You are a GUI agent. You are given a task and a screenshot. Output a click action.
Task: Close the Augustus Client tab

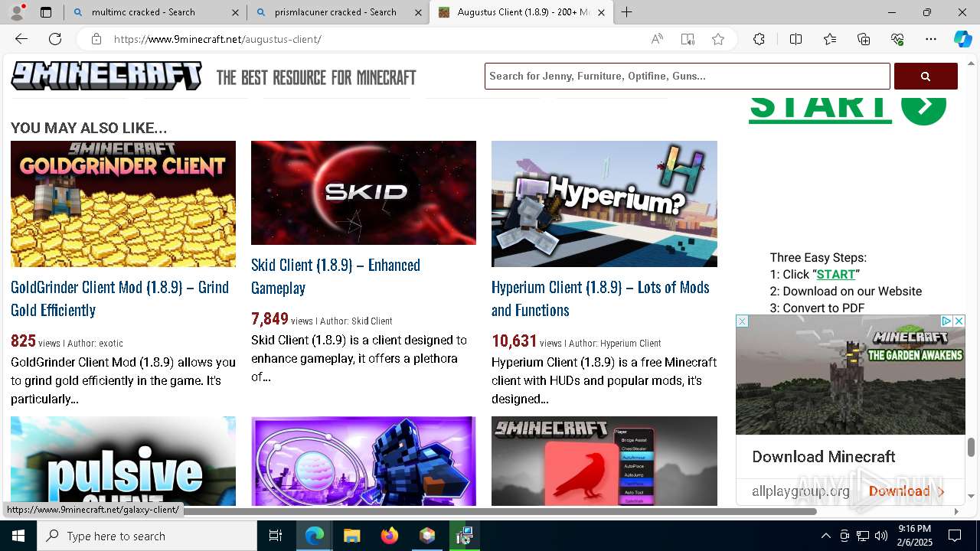pyautogui.click(x=601, y=12)
